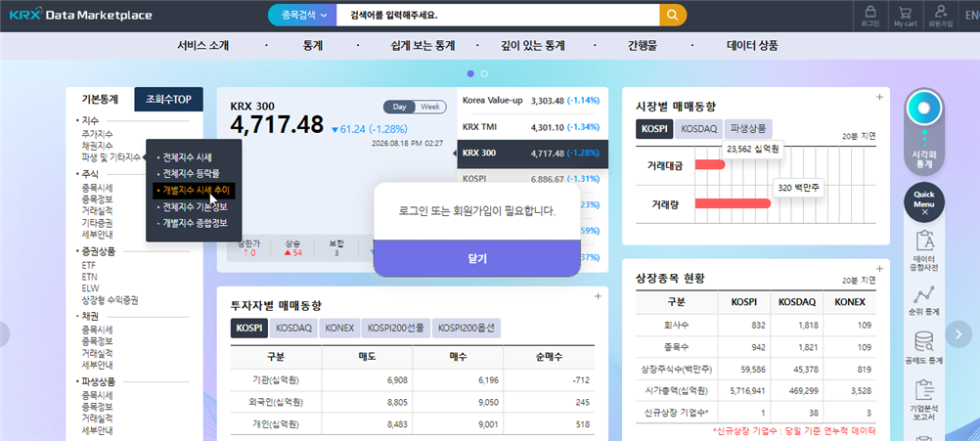Open 쉽게 보는 통계 menu

pyautogui.click(x=423, y=46)
